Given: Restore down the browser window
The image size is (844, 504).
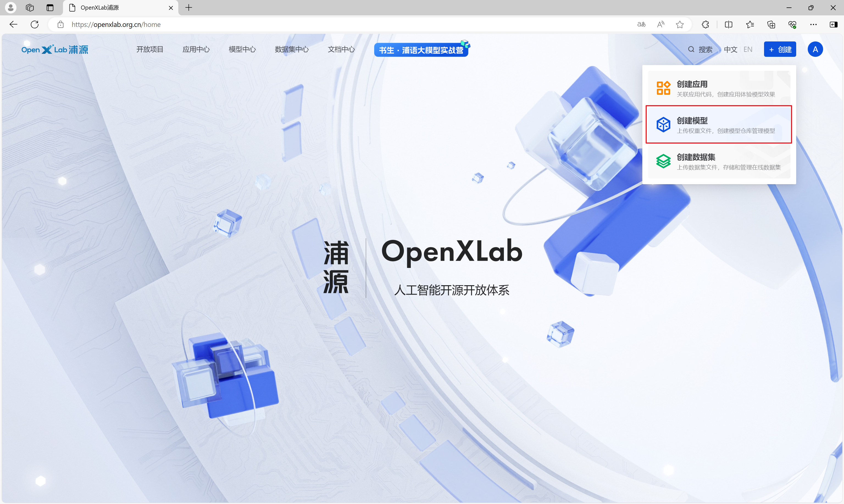Looking at the screenshot, I should pyautogui.click(x=811, y=7).
